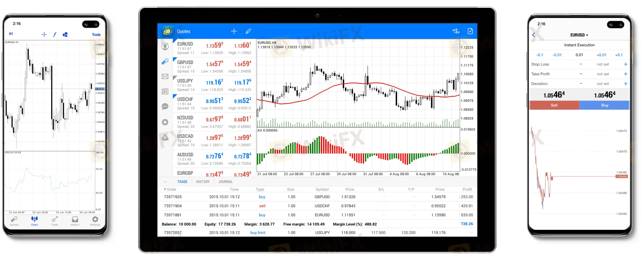This screenshot has width=644, height=260.
Task: Decrease Stop Loss with minus button
Action: coord(581,64)
